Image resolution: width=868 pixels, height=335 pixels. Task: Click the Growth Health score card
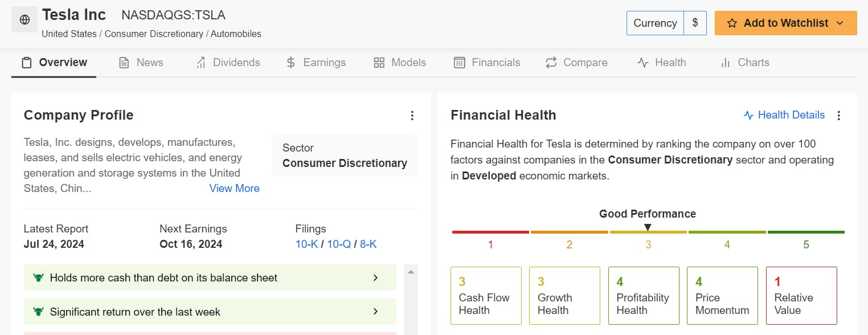pyautogui.click(x=564, y=296)
